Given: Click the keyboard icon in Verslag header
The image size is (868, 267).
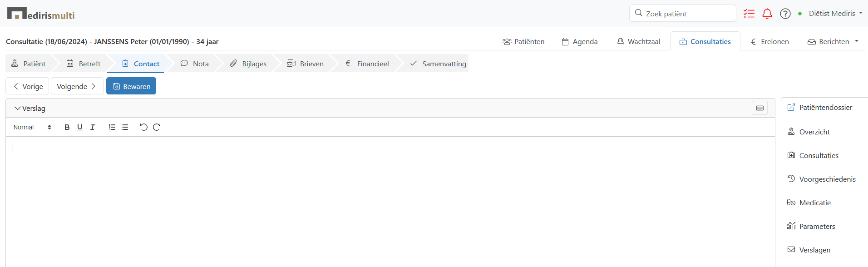Looking at the screenshot, I should click(759, 108).
